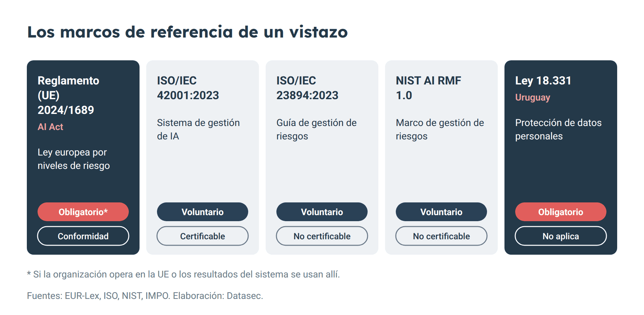Click 'Marco de gestión de riesgos' description

click(x=440, y=129)
